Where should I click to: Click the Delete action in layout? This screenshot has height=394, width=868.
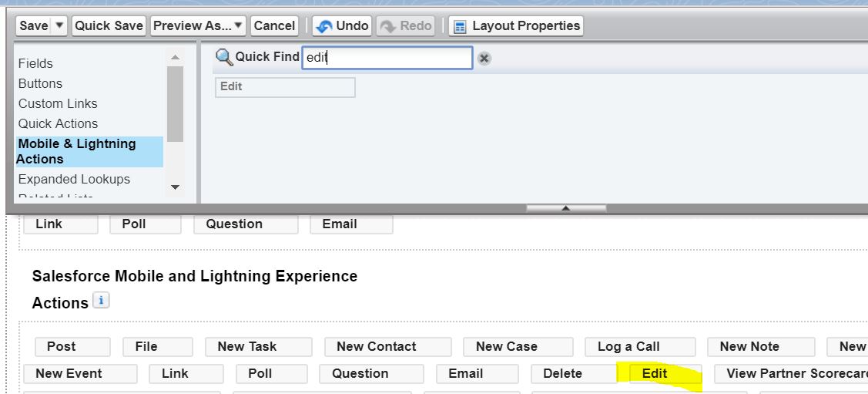(562, 374)
